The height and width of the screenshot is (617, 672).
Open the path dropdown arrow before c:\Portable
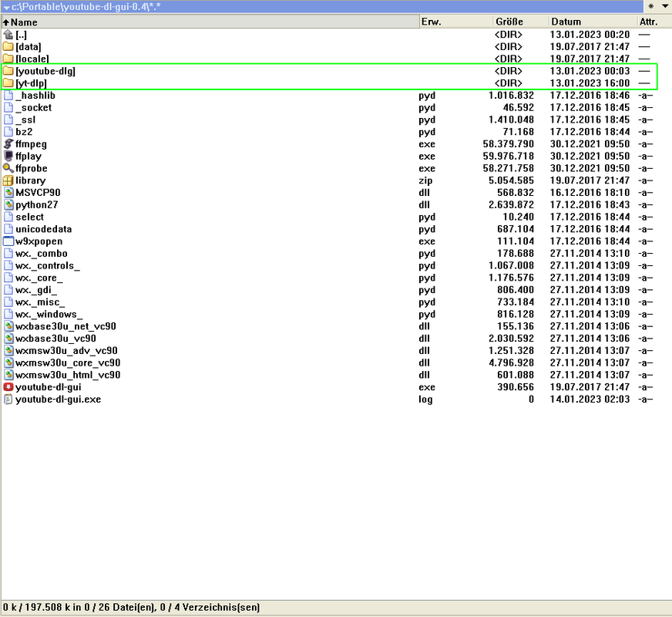tap(6, 7)
